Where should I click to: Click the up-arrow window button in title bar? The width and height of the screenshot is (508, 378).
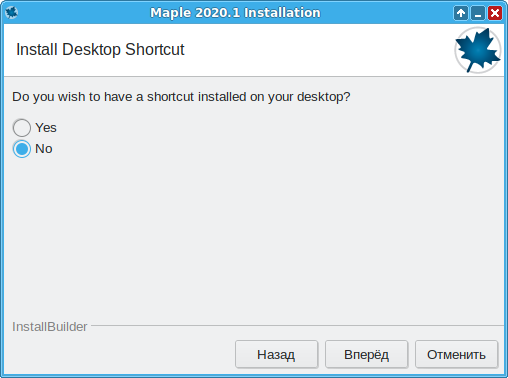point(461,13)
